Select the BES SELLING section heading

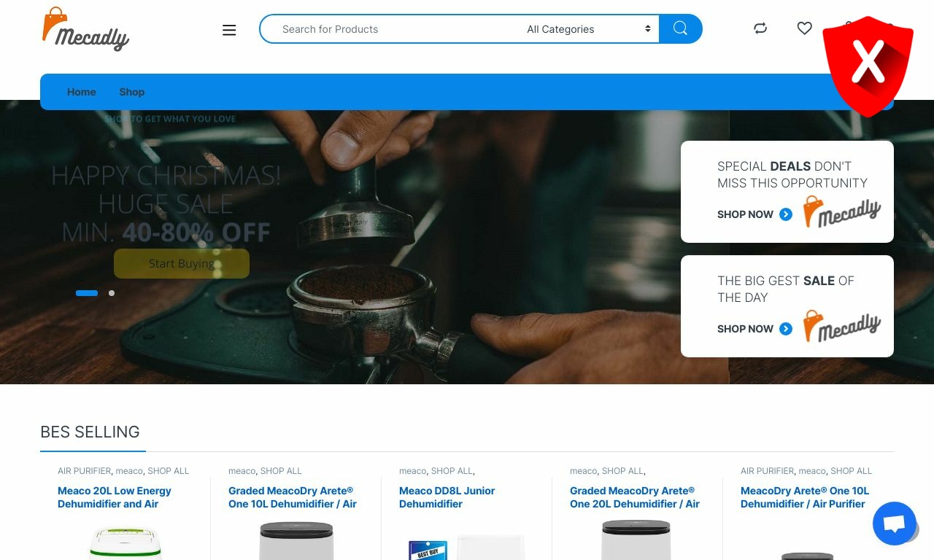(x=90, y=432)
